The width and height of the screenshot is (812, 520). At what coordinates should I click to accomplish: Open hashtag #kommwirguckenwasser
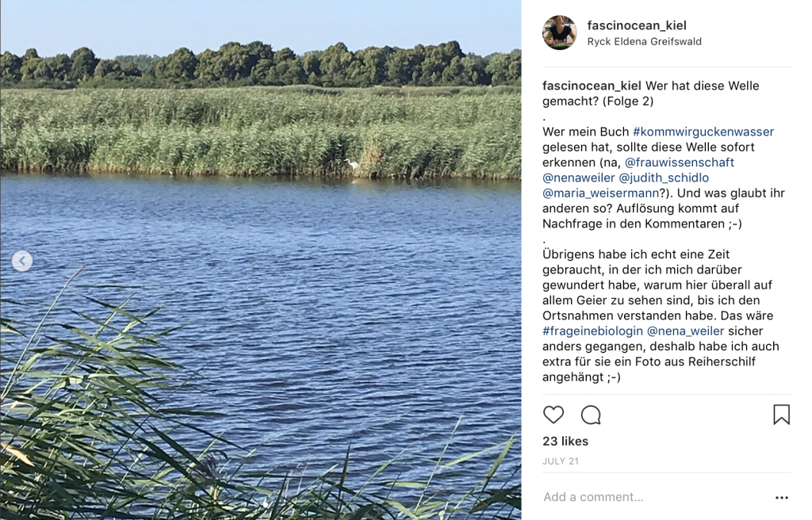tap(703, 132)
